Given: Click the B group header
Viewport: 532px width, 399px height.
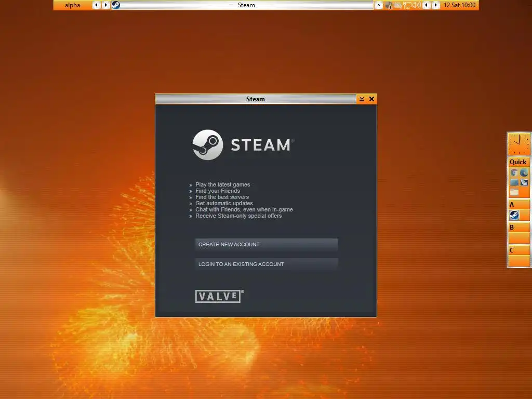Looking at the screenshot, I should (518, 228).
